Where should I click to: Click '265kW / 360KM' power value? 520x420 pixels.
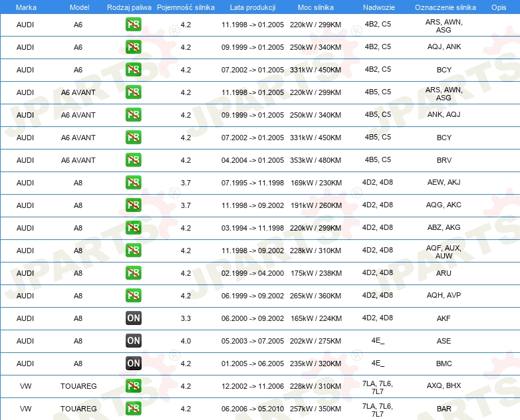[x=315, y=296]
